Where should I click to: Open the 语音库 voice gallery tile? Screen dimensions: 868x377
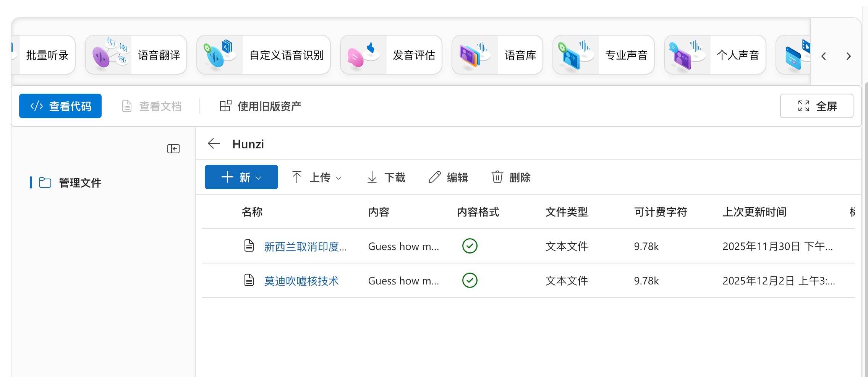coord(497,55)
